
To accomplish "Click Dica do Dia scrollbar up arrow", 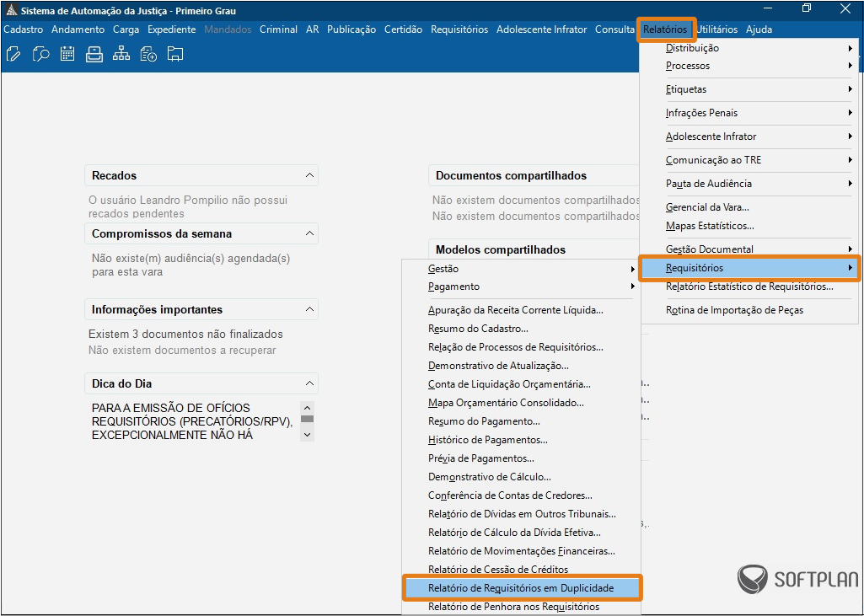I will click(x=308, y=408).
